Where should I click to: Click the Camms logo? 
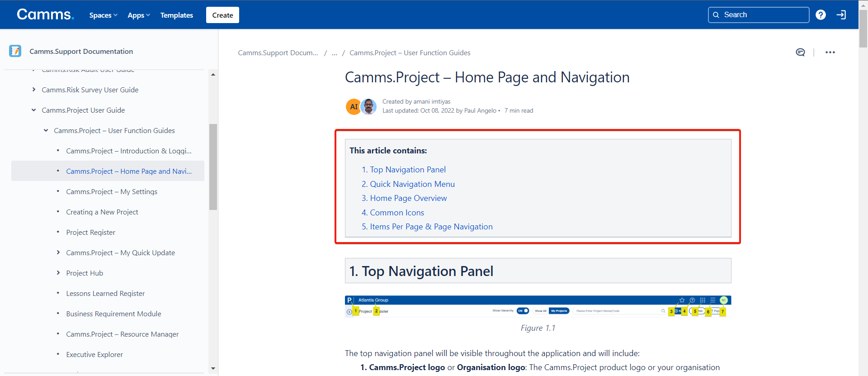(45, 14)
